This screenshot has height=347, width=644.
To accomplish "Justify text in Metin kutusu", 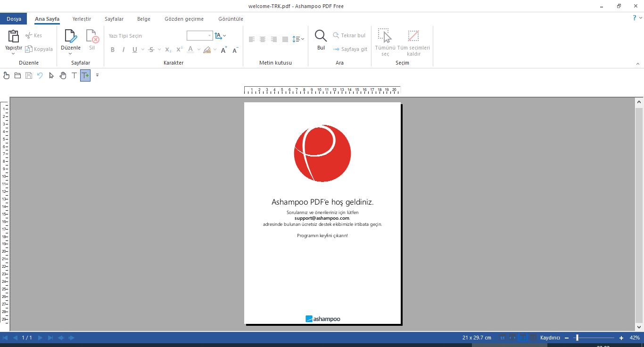I will click(x=285, y=39).
